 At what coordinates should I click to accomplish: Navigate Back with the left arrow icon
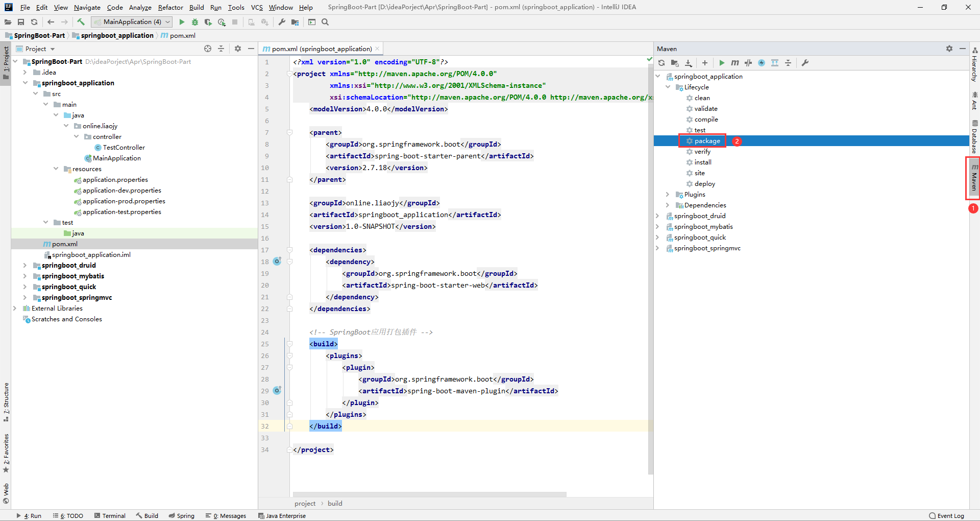pyautogui.click(x=51, y=22)
